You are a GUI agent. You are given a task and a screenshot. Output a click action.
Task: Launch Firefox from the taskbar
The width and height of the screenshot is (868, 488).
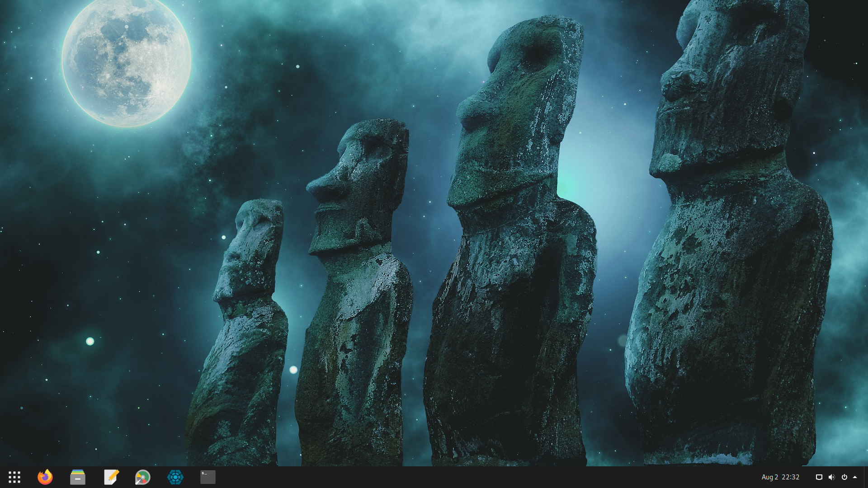[45, 477]
